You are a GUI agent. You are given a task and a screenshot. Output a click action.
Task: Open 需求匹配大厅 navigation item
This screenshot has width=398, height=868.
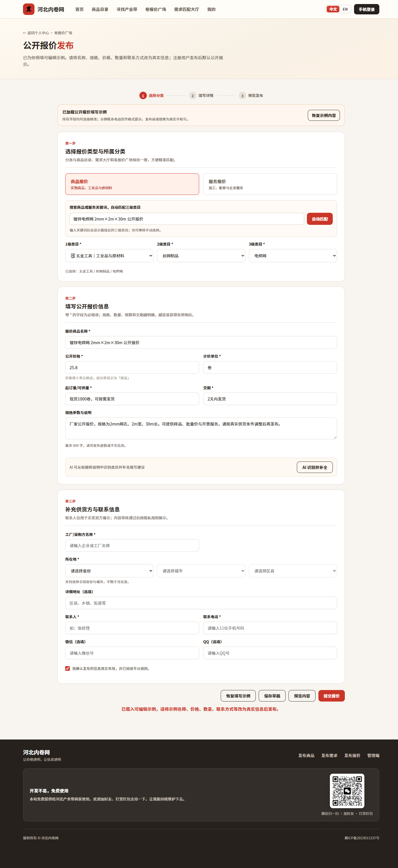click(x=186, y=9)
